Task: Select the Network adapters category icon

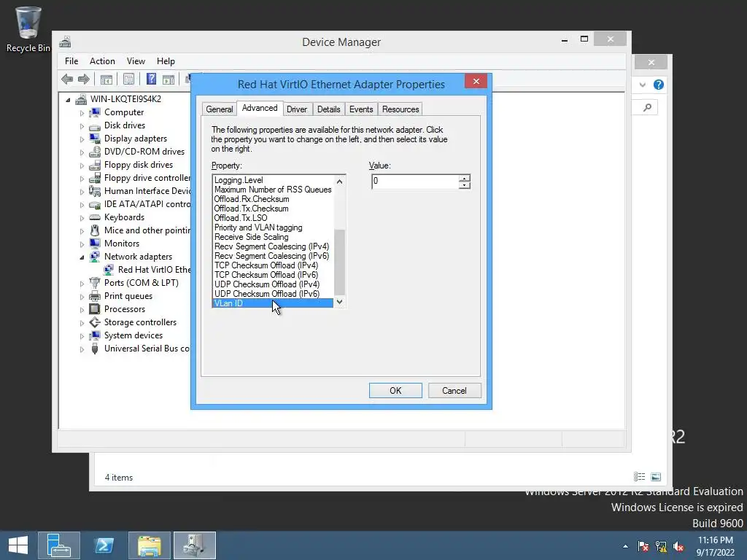Action: point(95,257)
